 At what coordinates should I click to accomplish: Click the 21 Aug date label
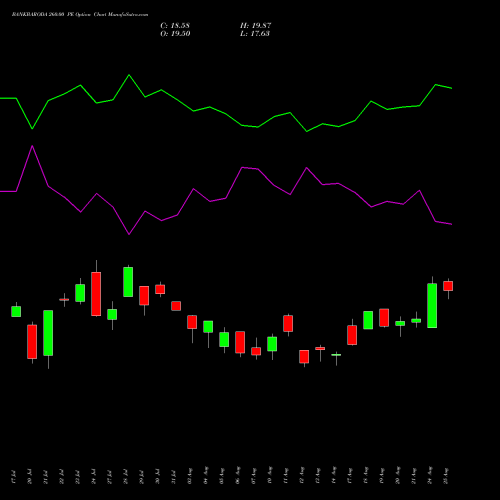[413, 476]
